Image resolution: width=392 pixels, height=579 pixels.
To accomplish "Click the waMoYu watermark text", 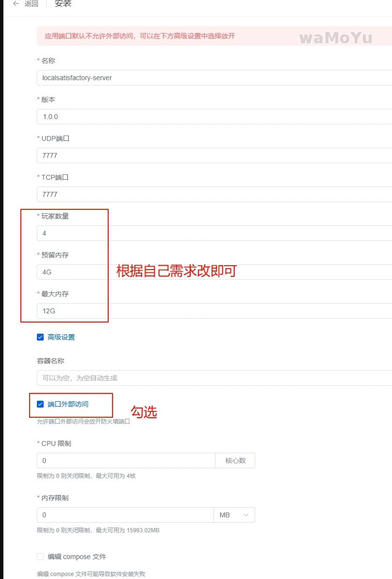I will click(x=335, y=37).
